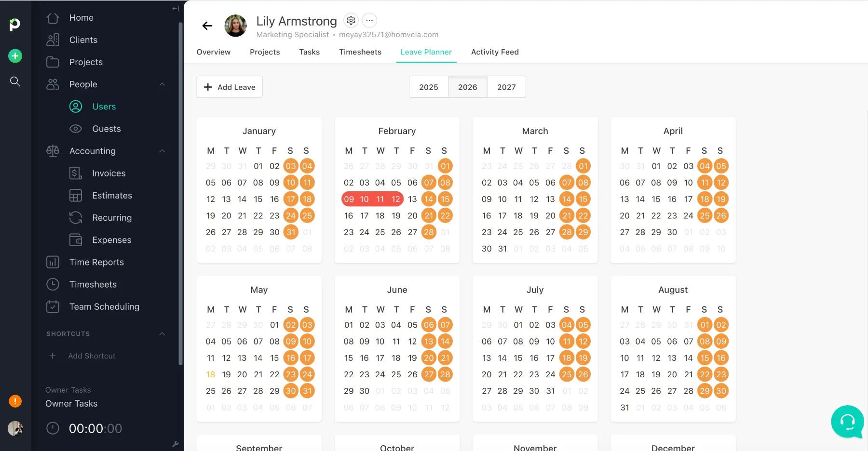Click the green plus quick-add icon

coord(15,56)
